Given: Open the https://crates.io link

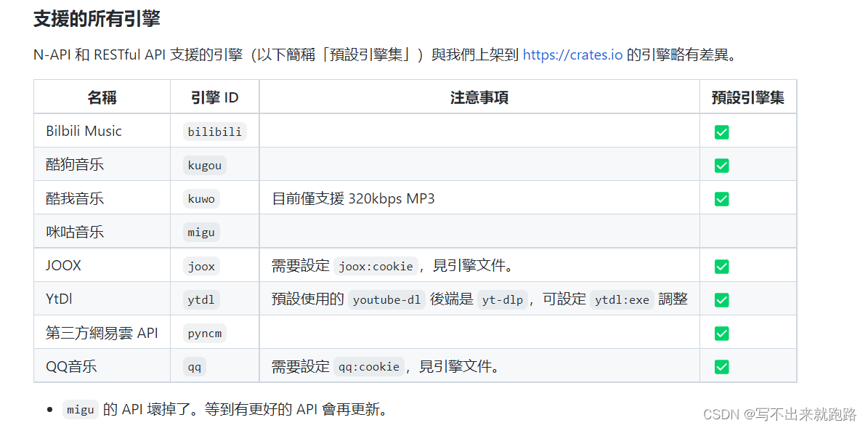Looking at the screenshot, I should (573, 54).
